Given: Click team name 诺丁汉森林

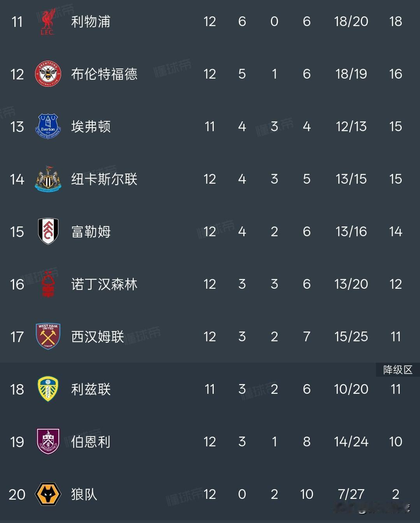Looking at the screenshot, I should (104, 284).
